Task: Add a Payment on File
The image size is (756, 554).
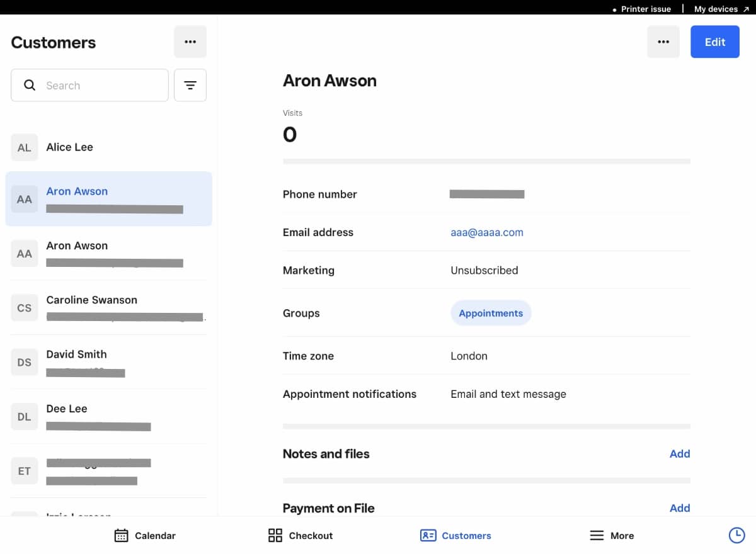Action: [680, 508]
